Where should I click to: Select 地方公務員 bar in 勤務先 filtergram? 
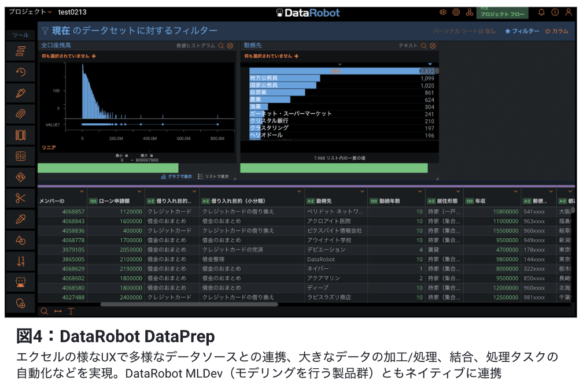point(285,78)
